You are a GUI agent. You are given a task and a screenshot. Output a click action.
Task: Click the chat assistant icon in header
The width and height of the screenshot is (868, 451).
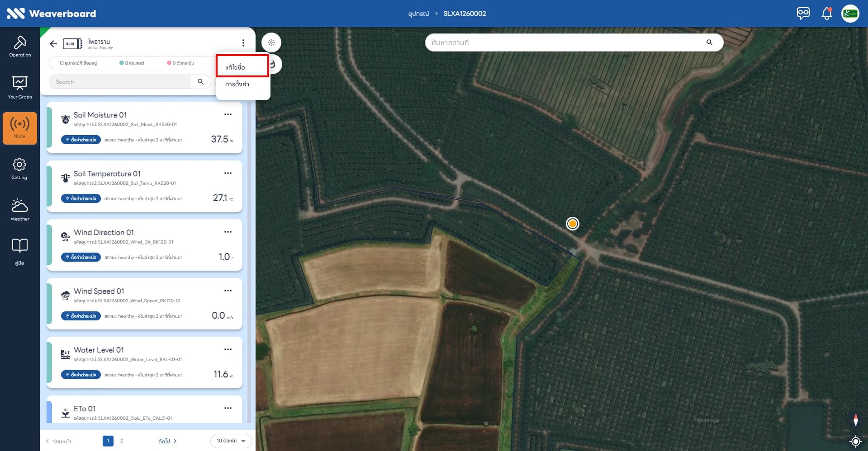click(803, 14)
